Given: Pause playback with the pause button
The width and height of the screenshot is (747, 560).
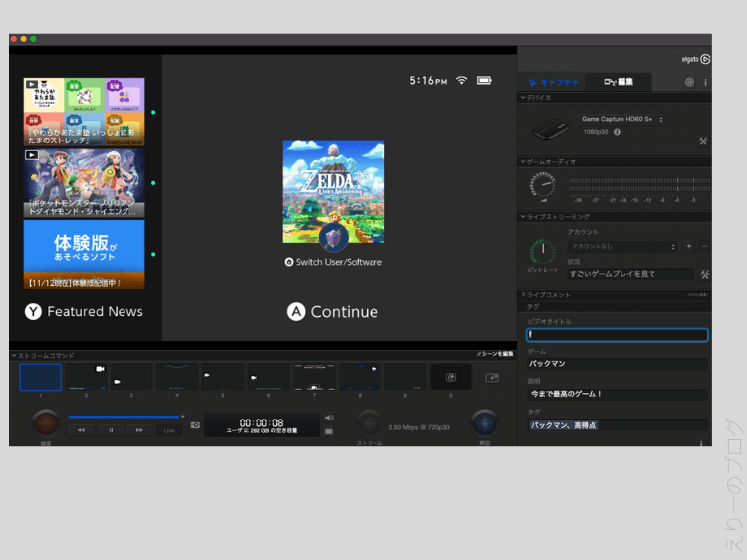Looking at the screenshot, I should pyautogui.click(x=111, y=430).
